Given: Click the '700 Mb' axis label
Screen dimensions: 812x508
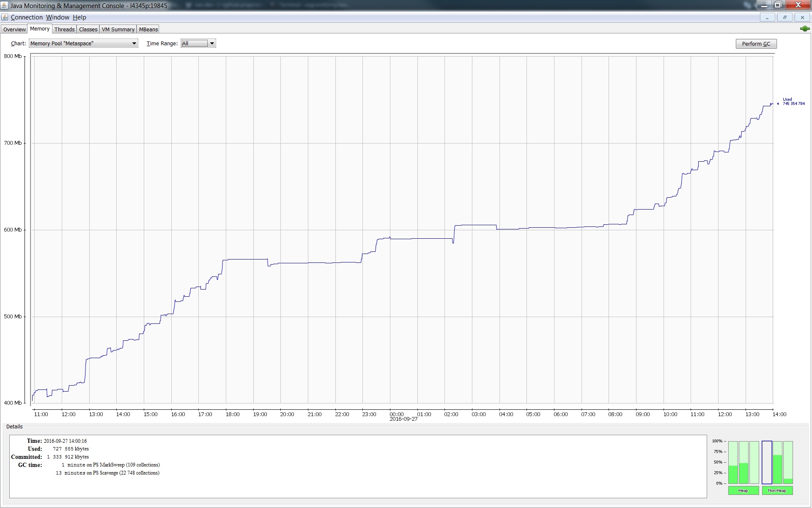Looking at the screenshot, I should click(x=13, y=143).
